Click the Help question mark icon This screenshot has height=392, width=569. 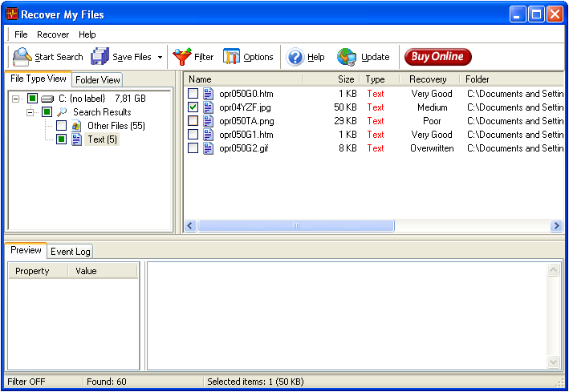pos(295,57)
